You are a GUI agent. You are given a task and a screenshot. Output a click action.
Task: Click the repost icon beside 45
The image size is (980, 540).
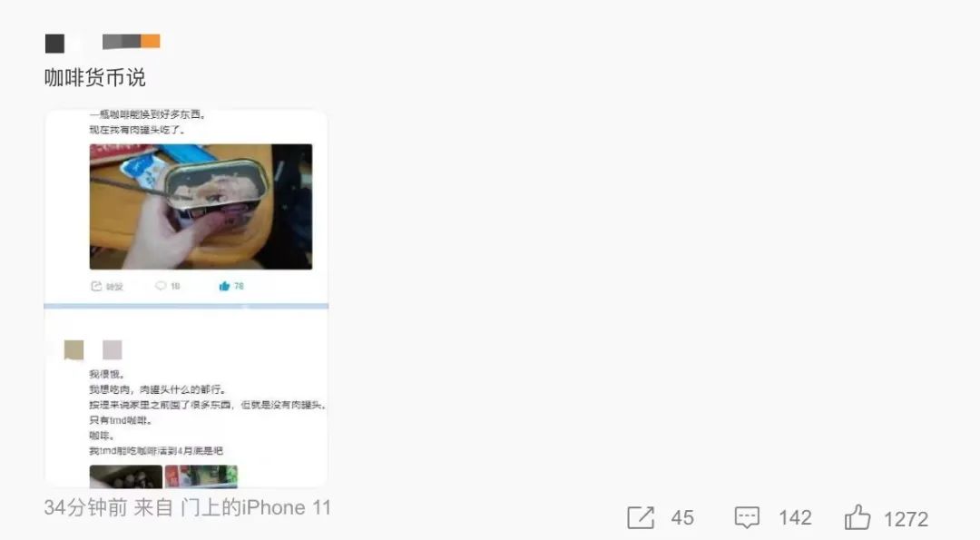click(641, 517)
